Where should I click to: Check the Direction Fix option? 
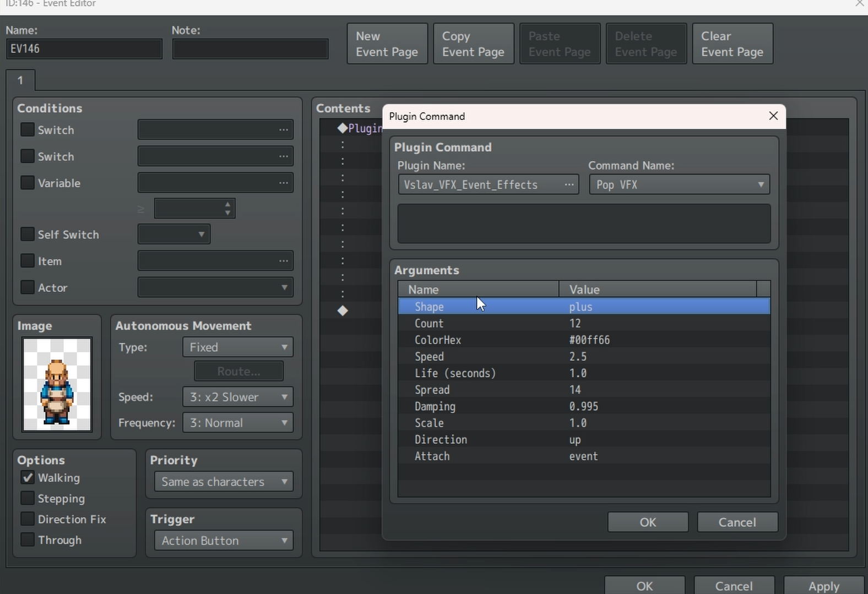tap(28, 519)
